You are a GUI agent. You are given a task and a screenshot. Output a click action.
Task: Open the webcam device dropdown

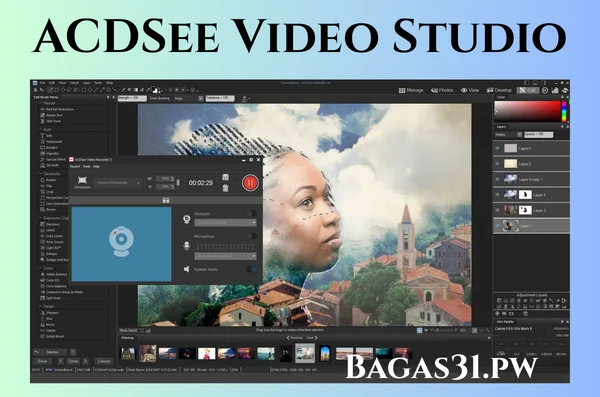point(225,222)
